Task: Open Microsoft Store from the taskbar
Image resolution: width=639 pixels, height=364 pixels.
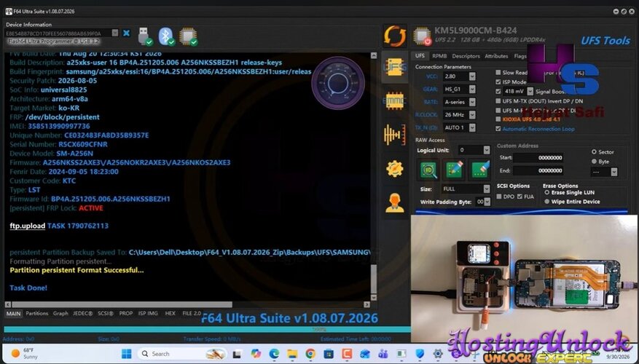Action: 329,353
